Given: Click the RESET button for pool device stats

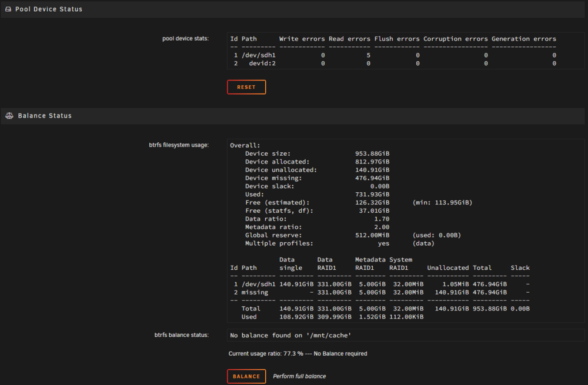Looking at the screenshot, I should coord(246,87).
